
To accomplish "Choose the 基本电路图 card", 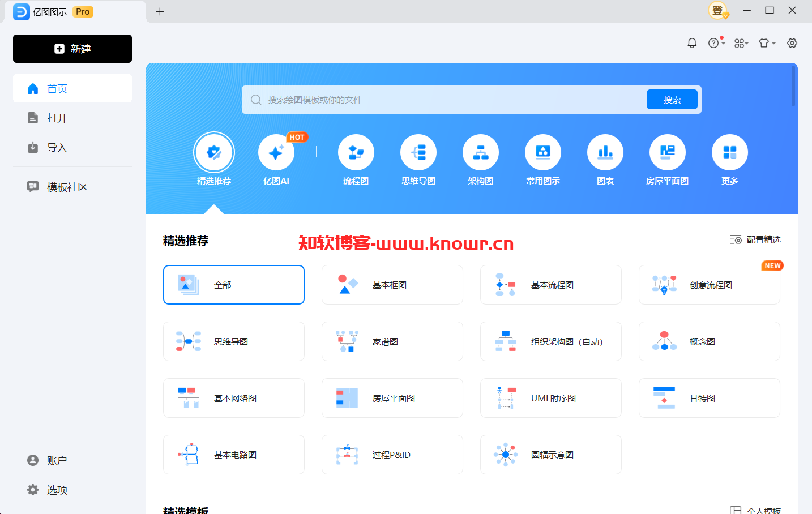I will [234, 455].
